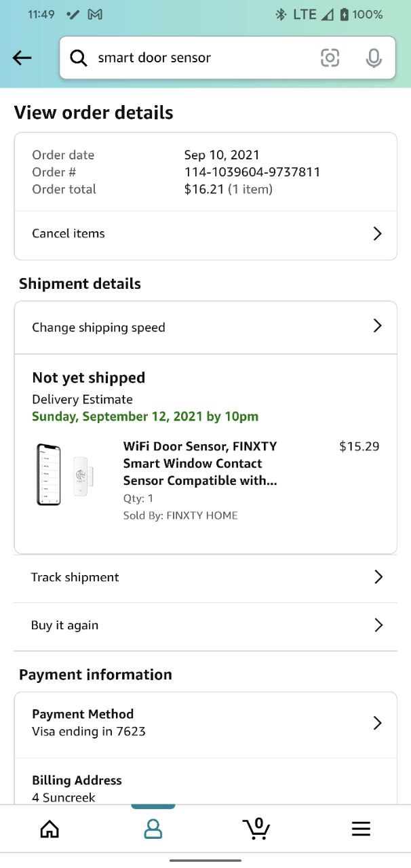This screenshot has height=868, width=411.
Task: Tap Change shipping speed label
Action: point(98,328)
